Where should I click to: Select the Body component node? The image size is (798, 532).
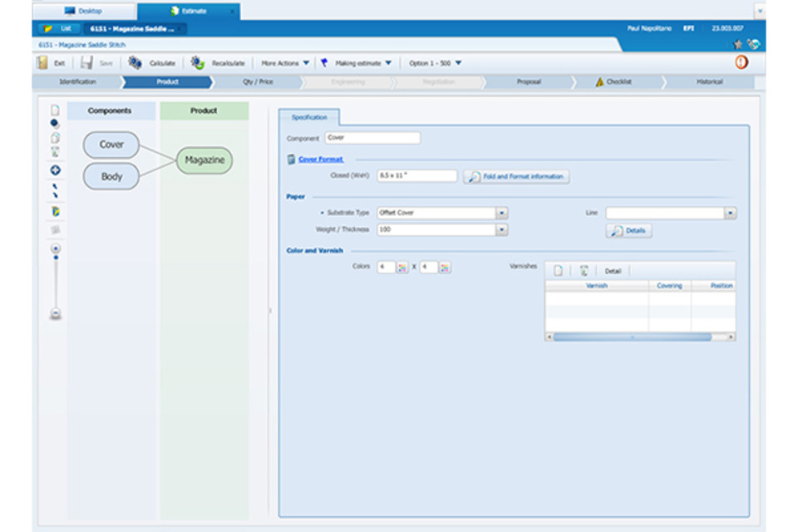[111, 176]
